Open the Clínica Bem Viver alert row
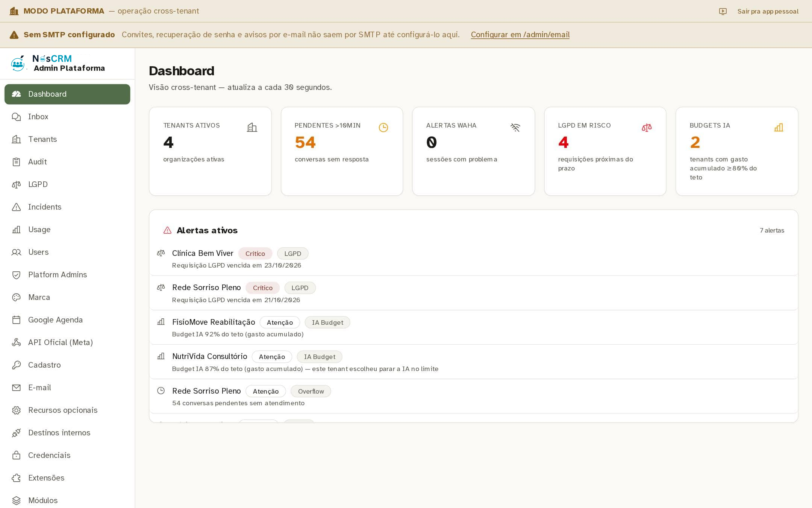Viewport: 812px width, 508px height. [473, 259]
